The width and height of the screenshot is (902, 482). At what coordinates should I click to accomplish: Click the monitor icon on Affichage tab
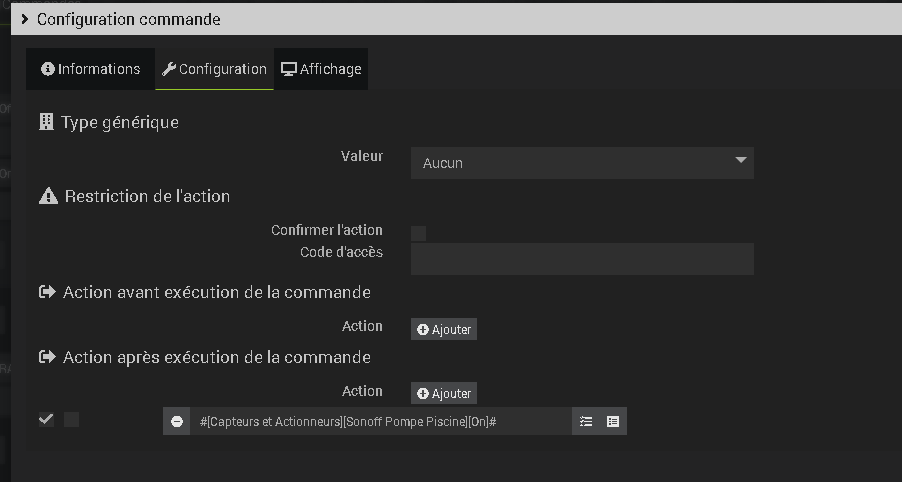pos(289,69)
